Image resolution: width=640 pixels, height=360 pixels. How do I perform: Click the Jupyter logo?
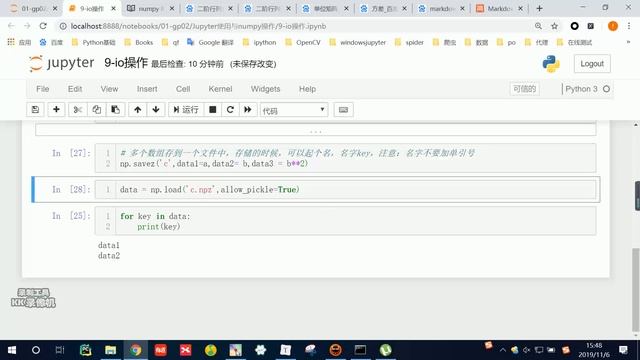coord(61,63)
